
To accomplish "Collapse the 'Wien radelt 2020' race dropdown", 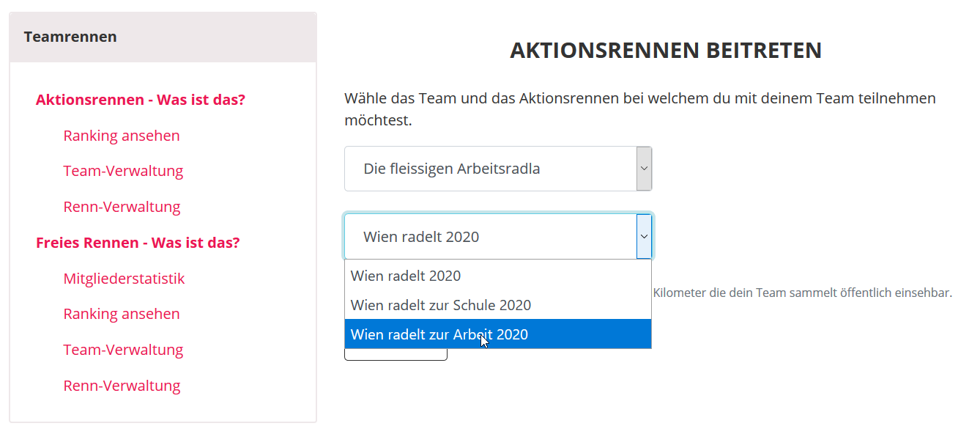I will (x=498, y=236).
